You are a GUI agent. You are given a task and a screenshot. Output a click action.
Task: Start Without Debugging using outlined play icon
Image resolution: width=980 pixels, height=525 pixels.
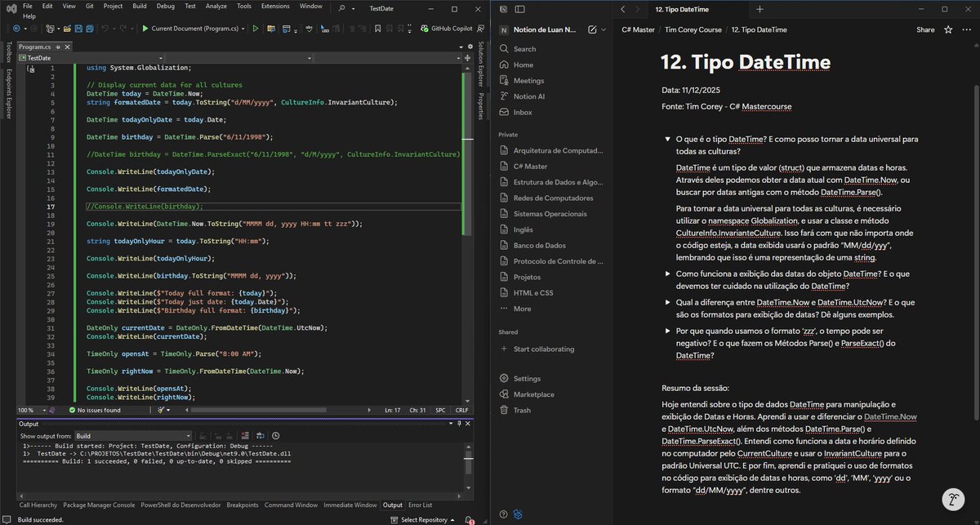click(x=256, y=29)
